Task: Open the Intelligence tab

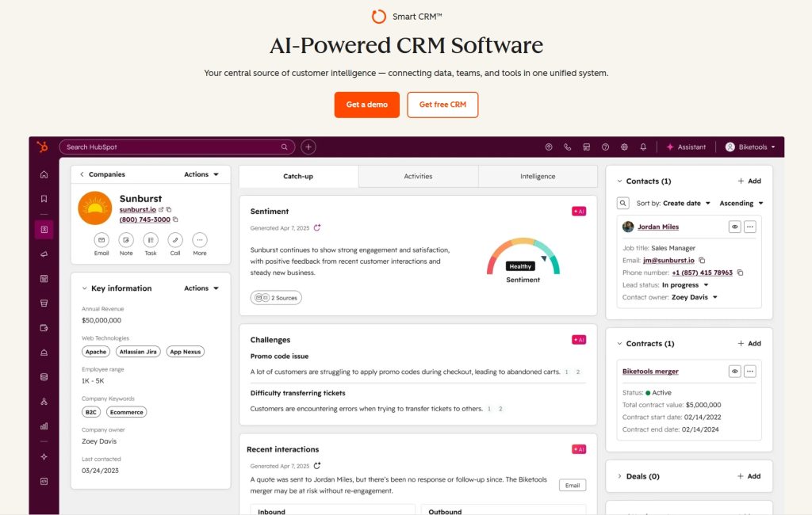Action: 538,176
